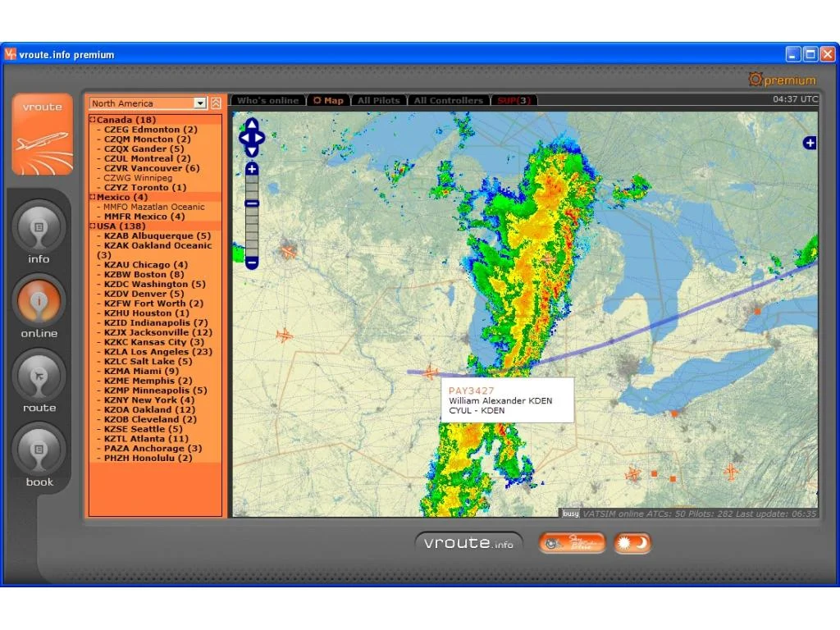Click orange airport marker near Cleveland
The width and height of the screenshot is (840, 630).
[x=674, y=413]
